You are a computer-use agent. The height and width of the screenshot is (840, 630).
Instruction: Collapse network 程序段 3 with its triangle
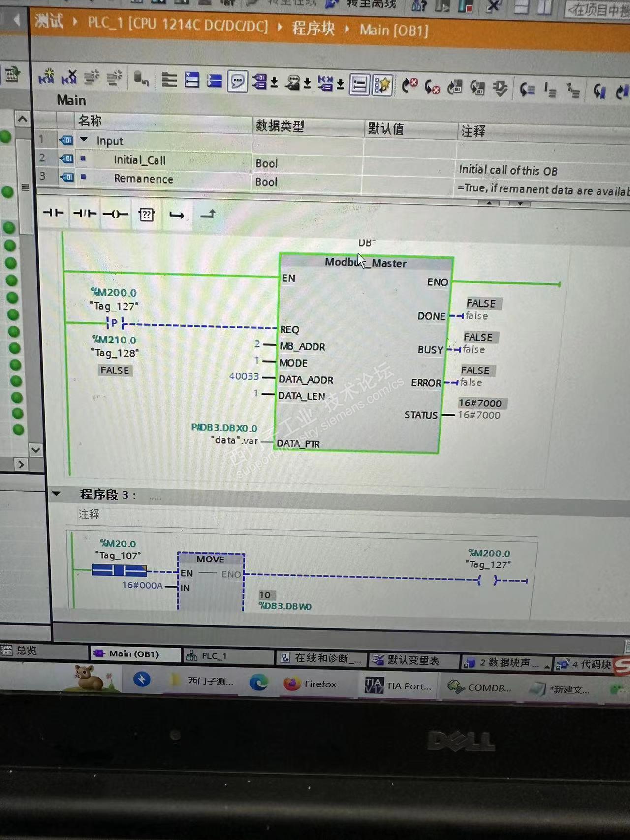point(56,493)
